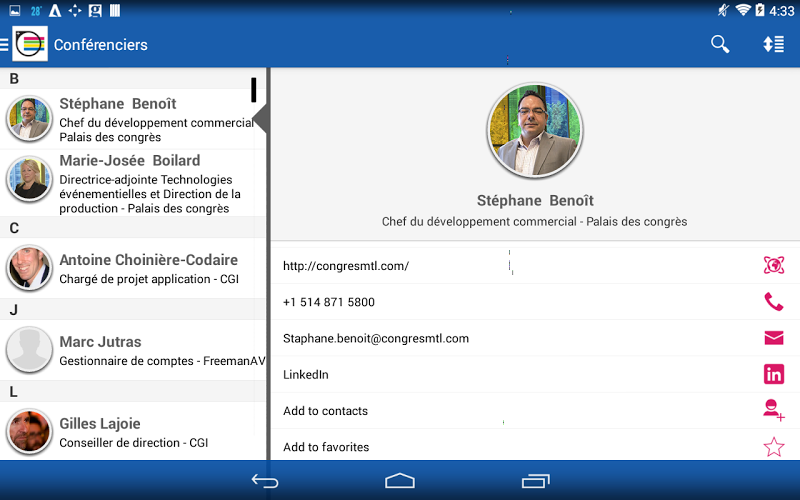800x500 pixels.
Task: Tap the g app notification icon
Action: point(95,10)
